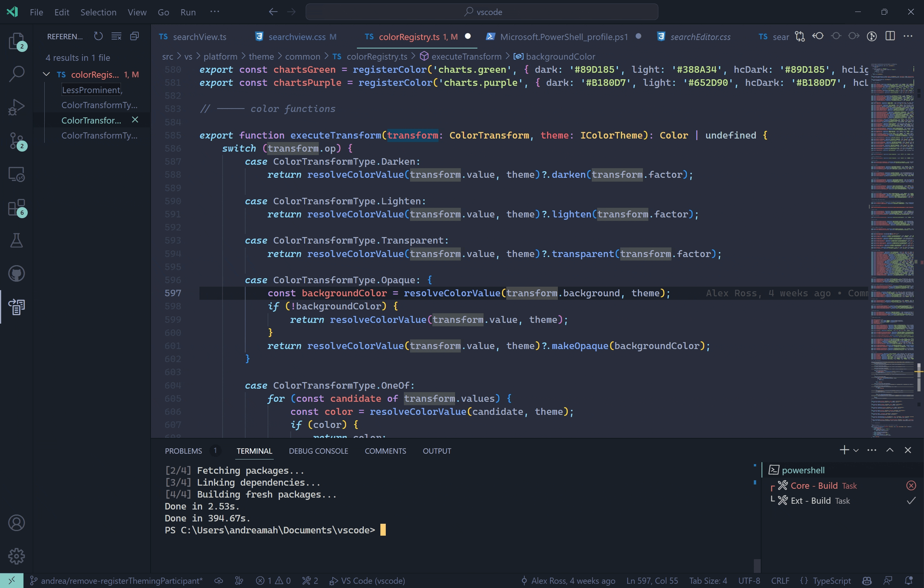This screenshot has width=924, height=588.
Task: Open the PROBLEMS panel tab
Action: 183,451
